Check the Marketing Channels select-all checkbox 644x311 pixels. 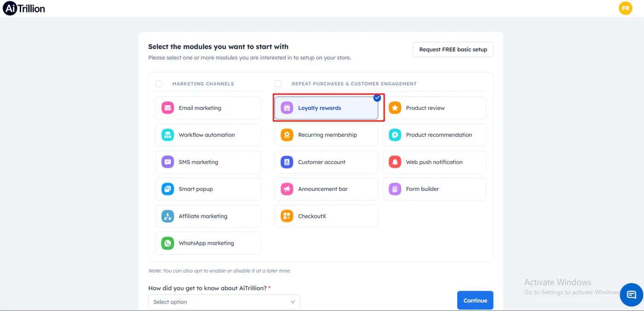(159, 84)
